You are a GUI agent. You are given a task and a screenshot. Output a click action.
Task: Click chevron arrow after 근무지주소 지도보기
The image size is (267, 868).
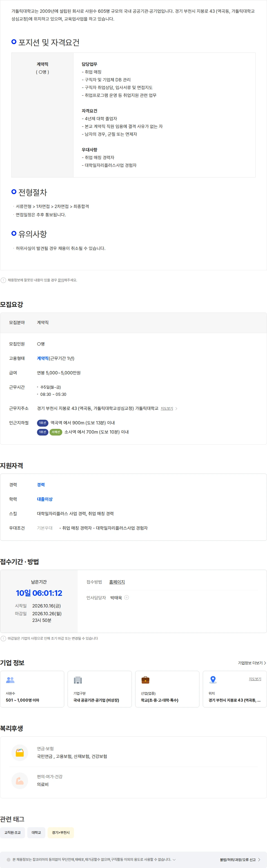coord(176,408)
